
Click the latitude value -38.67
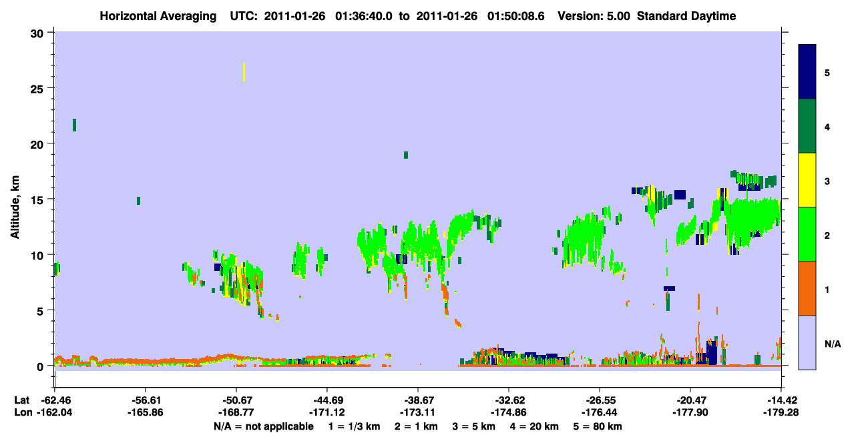(x=418, y=400)
